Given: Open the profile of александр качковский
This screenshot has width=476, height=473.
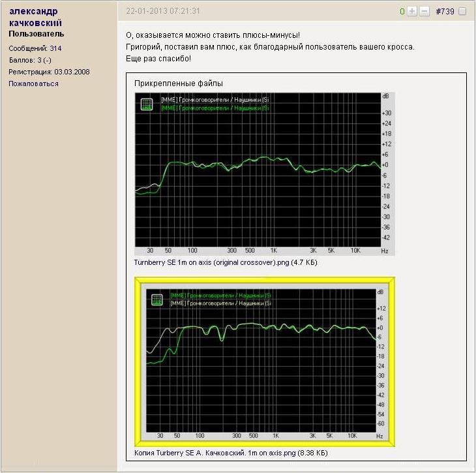Looking at the screenshot, I should (x=36, y=17).
